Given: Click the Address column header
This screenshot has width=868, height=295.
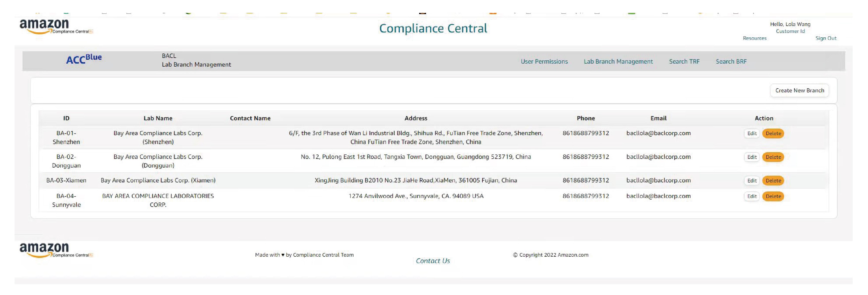Looking at the screenshot, I should click(x=415, y=118).
